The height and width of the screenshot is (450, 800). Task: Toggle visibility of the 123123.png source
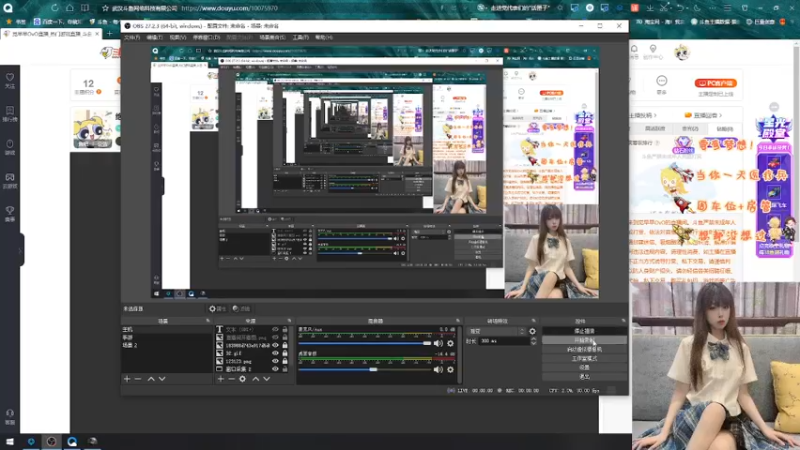276,361
